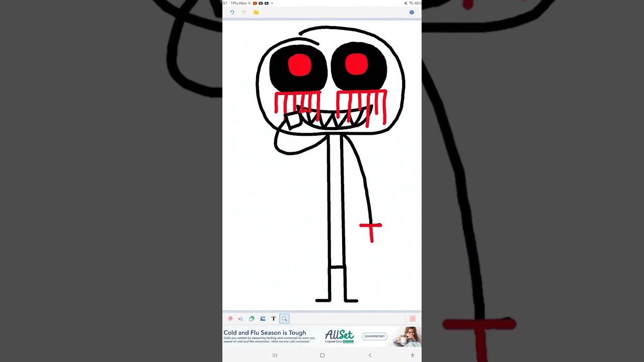Tap Android back button

pos(370,355)
